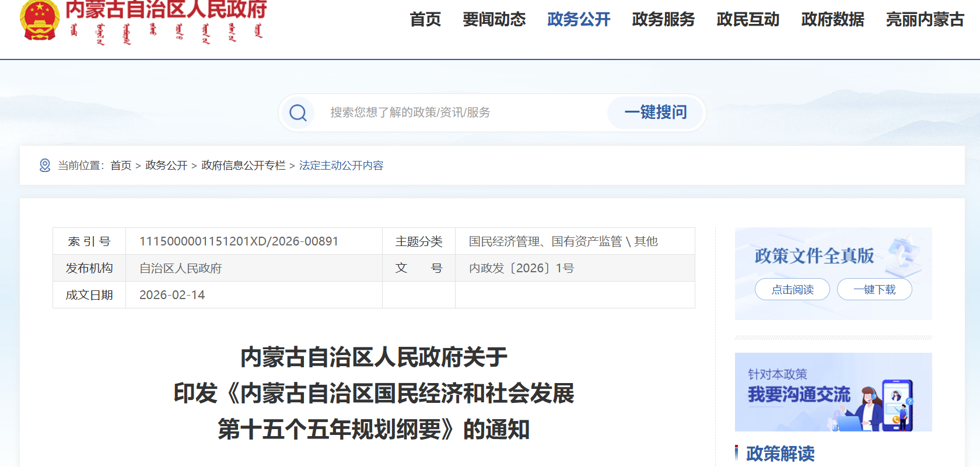Click the 发布机构 label cell

(89, 268)
